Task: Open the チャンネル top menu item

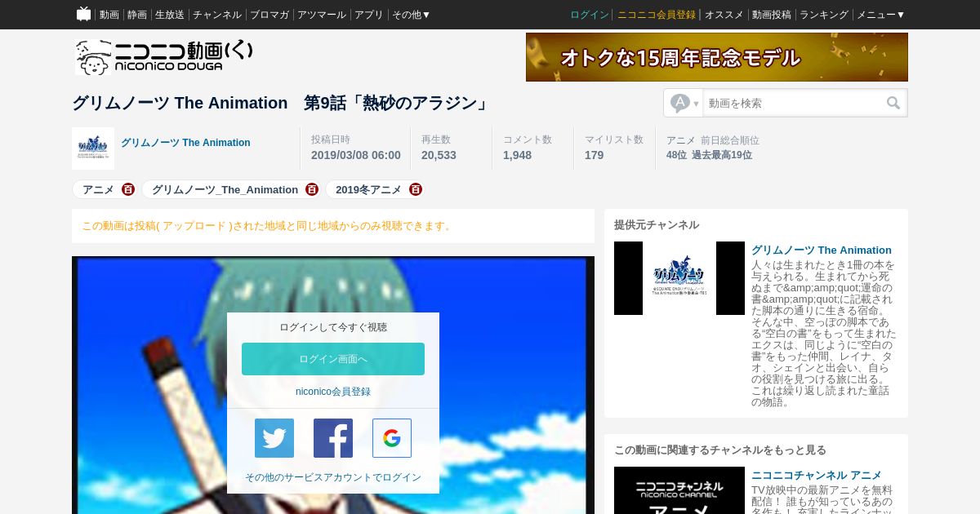Action: coord(217,15)
